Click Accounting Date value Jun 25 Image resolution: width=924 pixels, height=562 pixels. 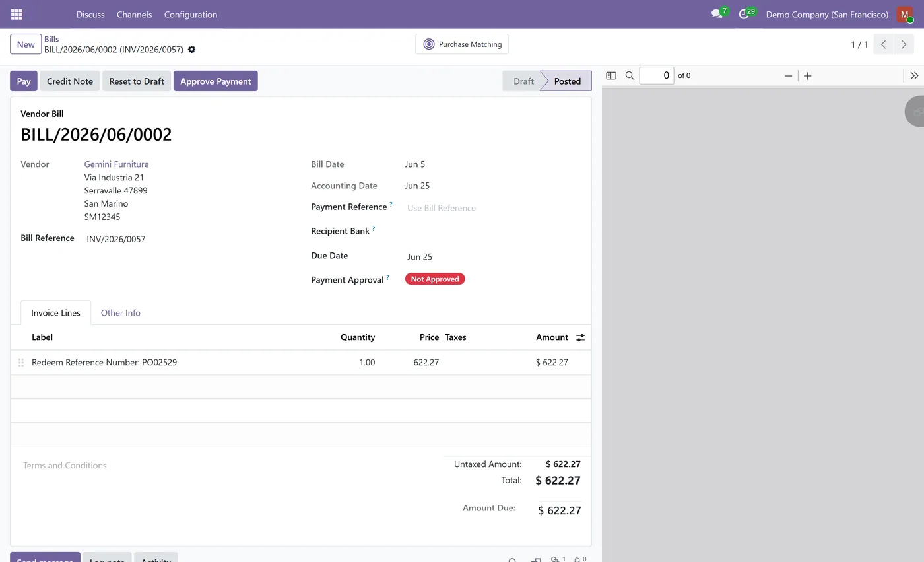pos(417,186)
